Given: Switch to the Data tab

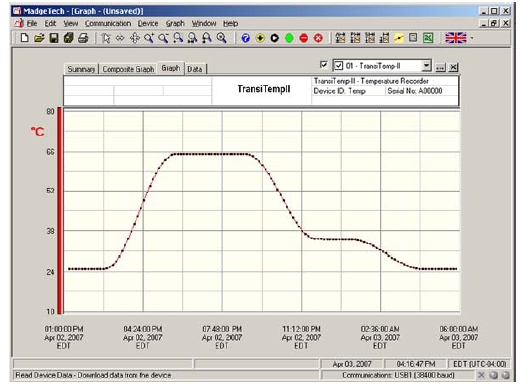Looking at the screenshot, I should (195, 69).
